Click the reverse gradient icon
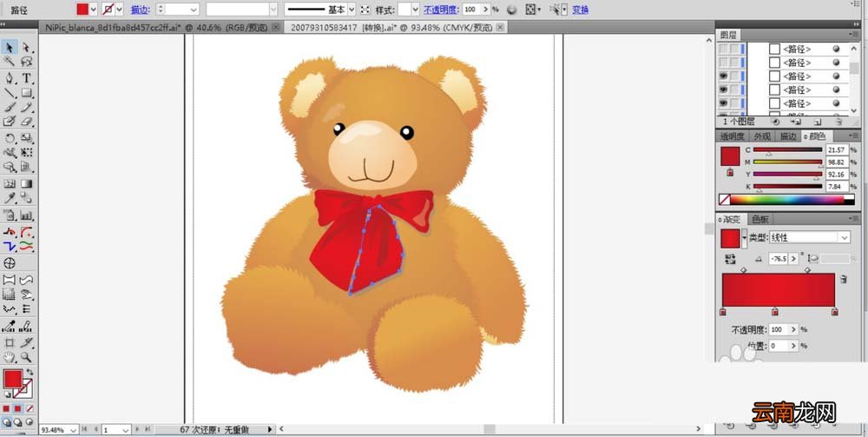The height and width of the screenshot is (437, 868). (730, 259)
